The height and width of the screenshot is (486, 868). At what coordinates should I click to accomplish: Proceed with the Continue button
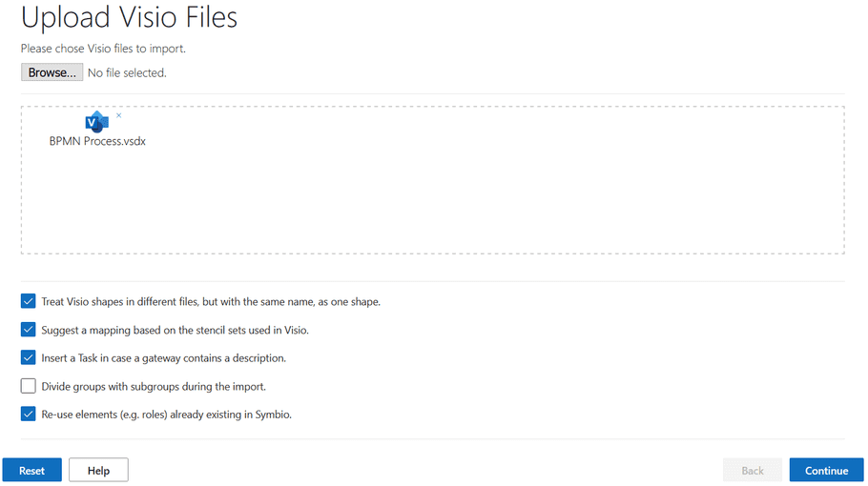point(826,471)
